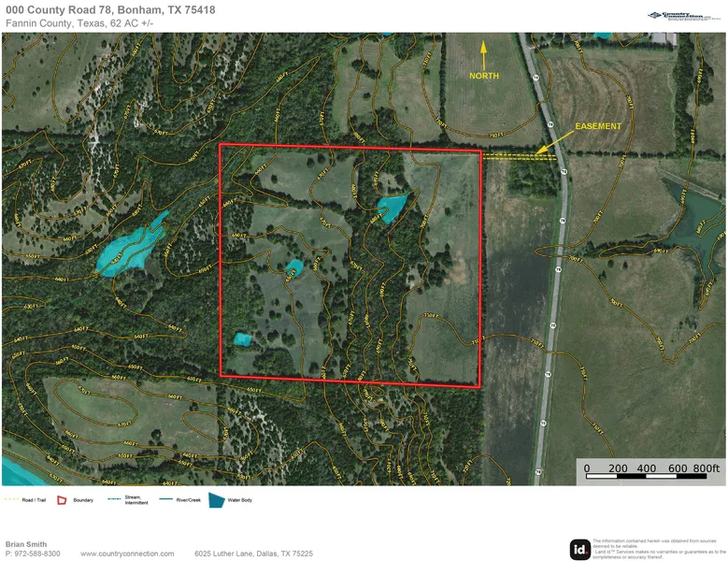
Task: Click the EASEMENT label on map
Action: coord(597,125)
